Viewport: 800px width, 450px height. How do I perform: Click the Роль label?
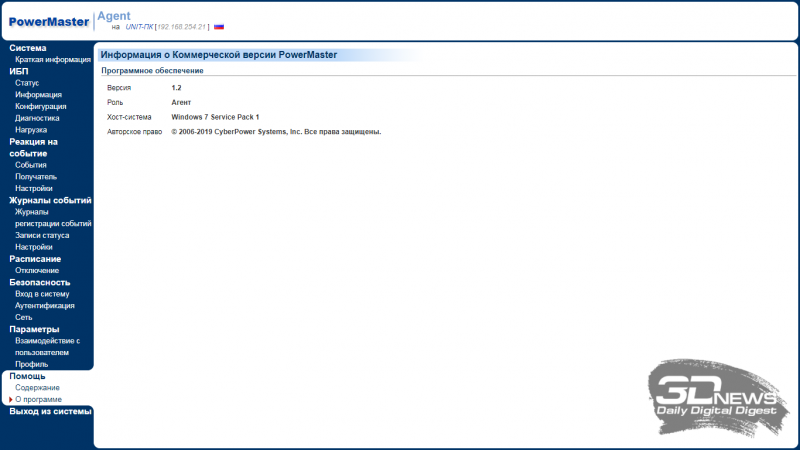pyautogui.click(x=115, y=103)
